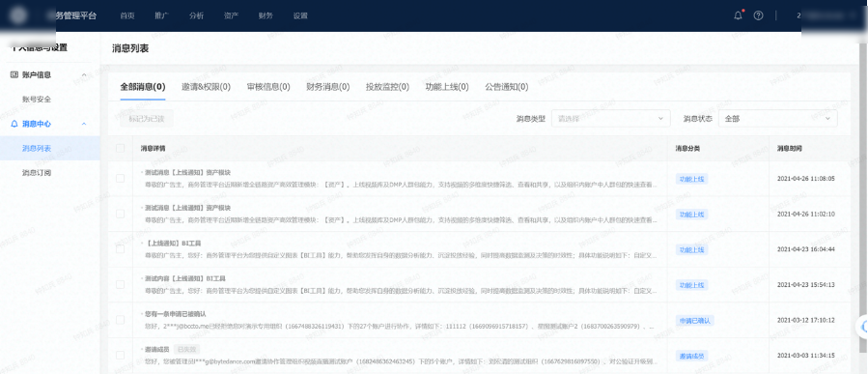Open the 财务 top menu

[x=266, y=15]
